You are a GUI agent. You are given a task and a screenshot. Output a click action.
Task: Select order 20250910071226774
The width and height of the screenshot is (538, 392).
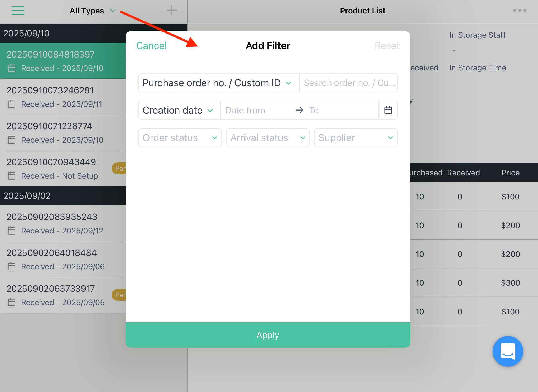(x=63, y=132)
